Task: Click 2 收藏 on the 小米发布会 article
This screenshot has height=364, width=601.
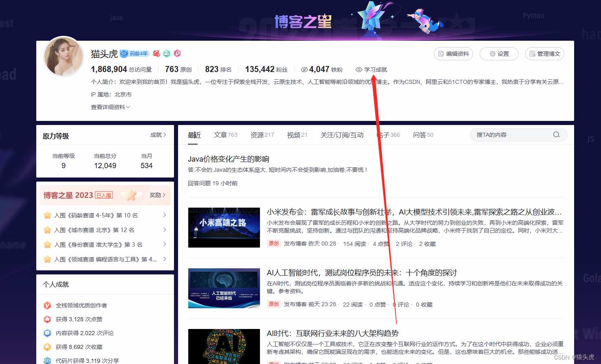Action: click(427, 244)
